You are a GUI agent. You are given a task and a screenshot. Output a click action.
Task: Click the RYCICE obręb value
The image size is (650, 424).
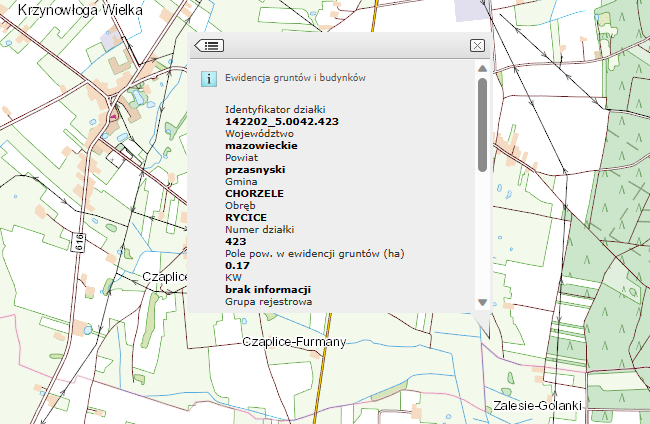pos(248,217)
